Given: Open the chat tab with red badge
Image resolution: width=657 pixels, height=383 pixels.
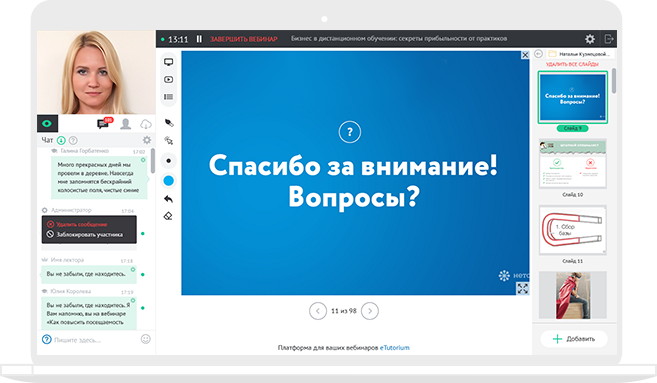Looking at the screenshot, I should [x=104, y=123].
